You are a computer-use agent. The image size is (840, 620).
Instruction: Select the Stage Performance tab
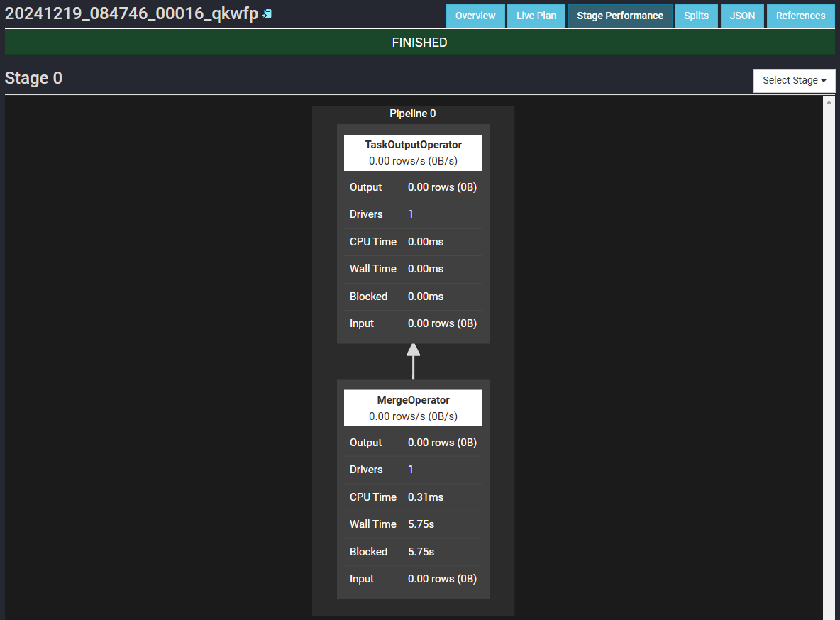(x=620, y=16)
